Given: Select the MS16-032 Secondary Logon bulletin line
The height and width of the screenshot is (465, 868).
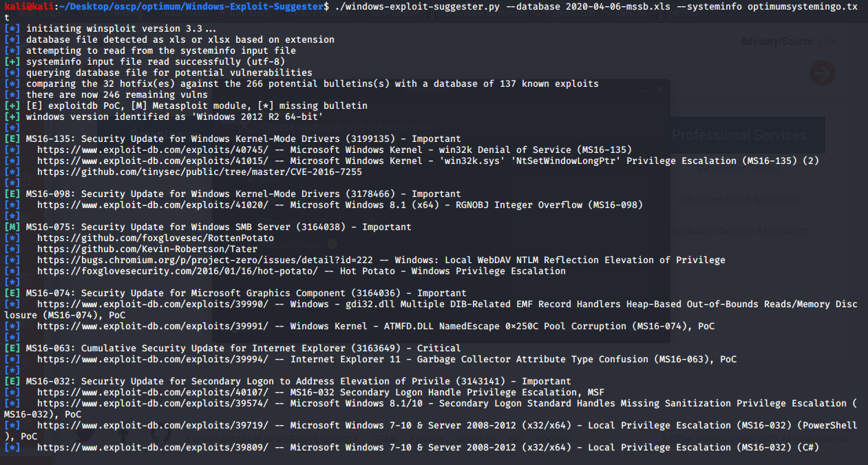Looking at the screenshot, I should (299, 381).
